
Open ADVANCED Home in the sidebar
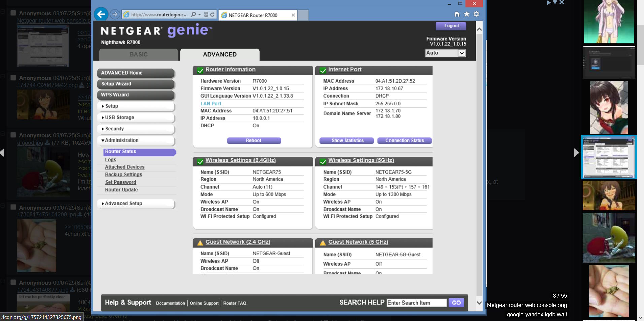pos(136,73)
